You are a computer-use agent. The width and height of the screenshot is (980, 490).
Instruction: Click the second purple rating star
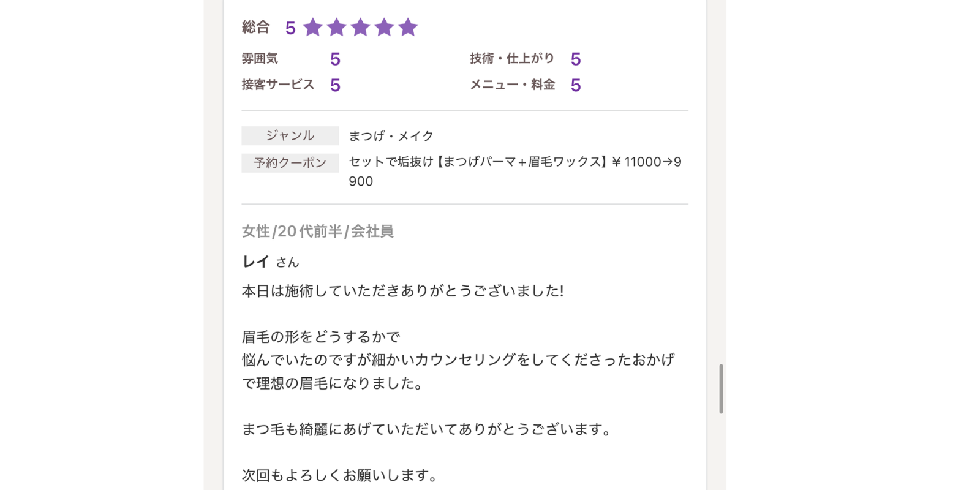tap(337, 27)
